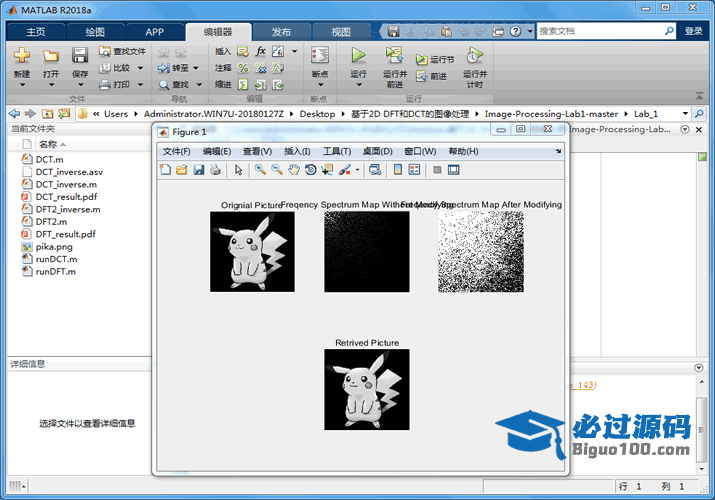Click the 保存 (Save) floppy disk icon
Viewport: 715px width, 500px height.
80,55
